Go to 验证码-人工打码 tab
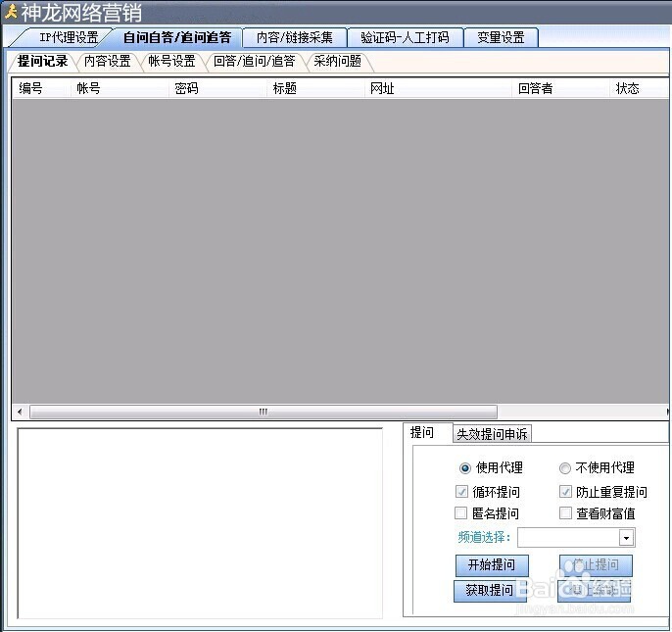Screen dimensions: 672x632 (x=405, y=37)
